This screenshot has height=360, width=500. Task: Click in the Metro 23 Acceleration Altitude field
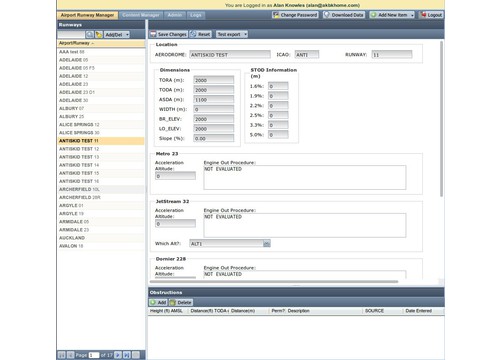(175, 176)
